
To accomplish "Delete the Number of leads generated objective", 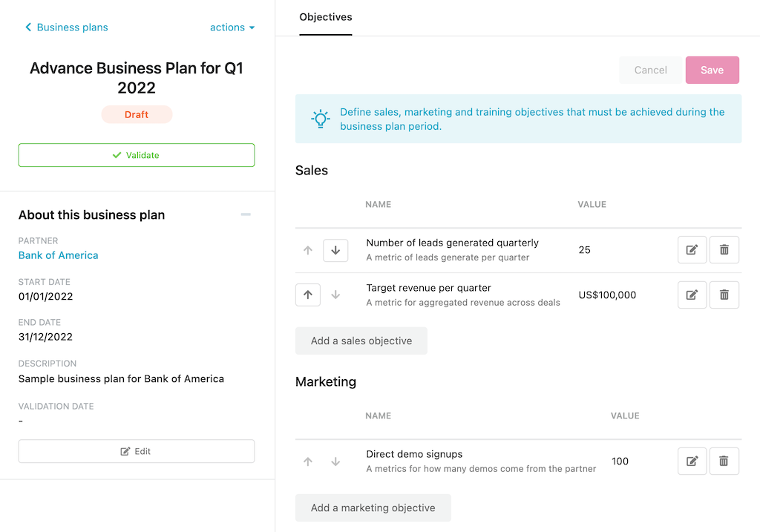I will click(x=724, y=250).
